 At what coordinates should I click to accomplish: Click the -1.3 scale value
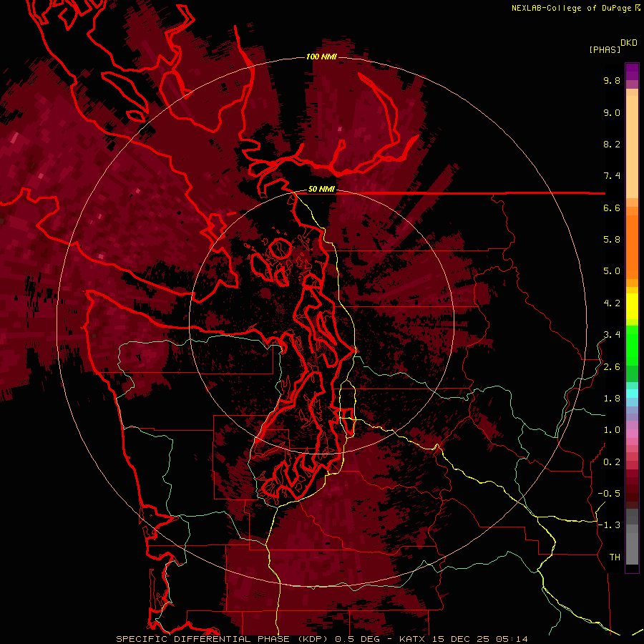pyautogui.click(x=609, y=525)
